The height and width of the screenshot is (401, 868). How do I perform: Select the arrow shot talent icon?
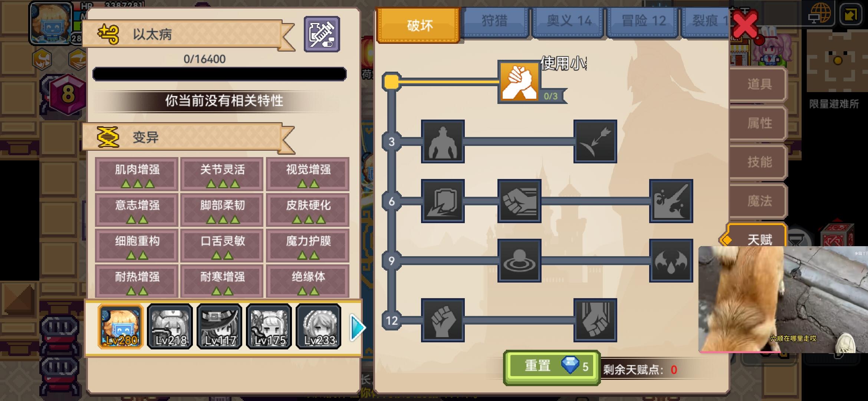pyautogui.click(x=595, y=141)
